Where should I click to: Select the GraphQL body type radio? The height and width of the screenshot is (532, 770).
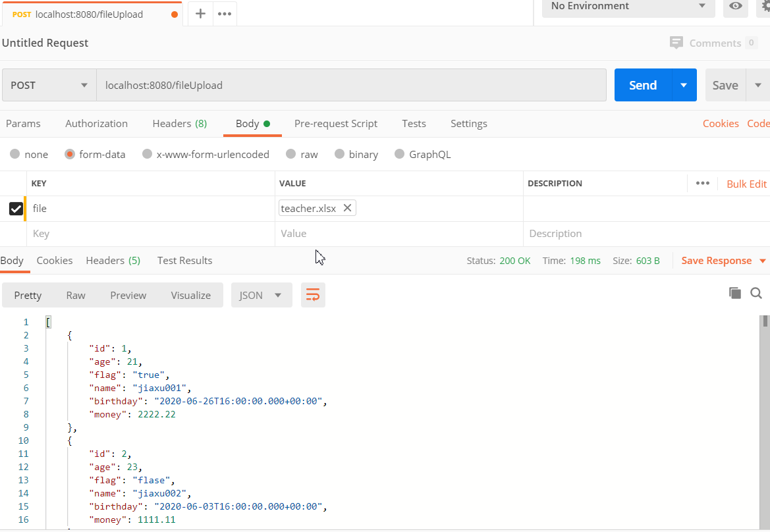(399, 154)
